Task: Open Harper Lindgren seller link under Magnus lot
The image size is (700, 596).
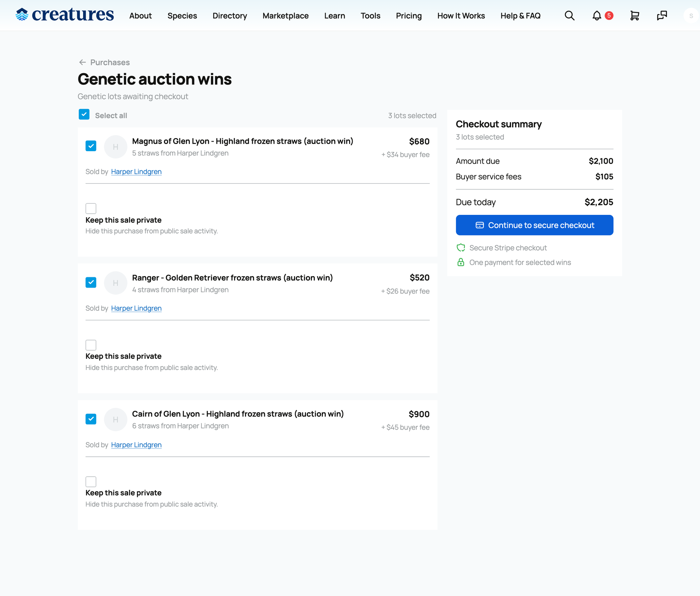Action: (136, 171)
